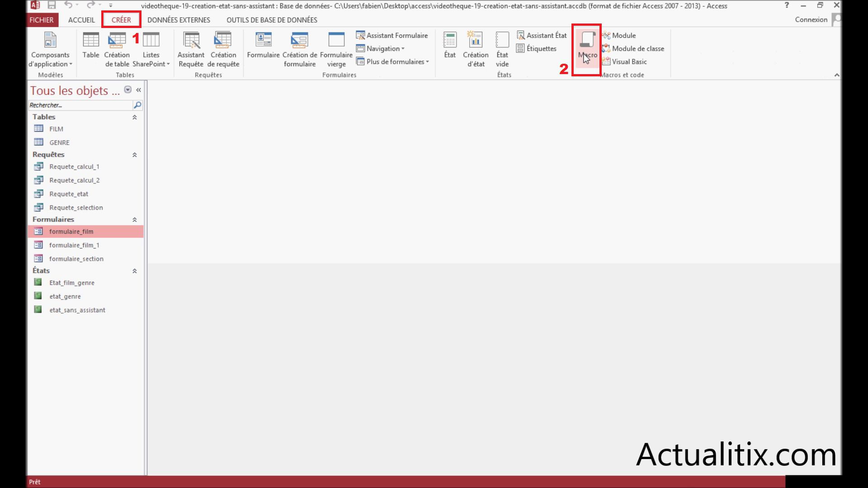Click the Connexion sign-in link
Viewport: 868px width, 488px height.
click(x=811, y=19)
